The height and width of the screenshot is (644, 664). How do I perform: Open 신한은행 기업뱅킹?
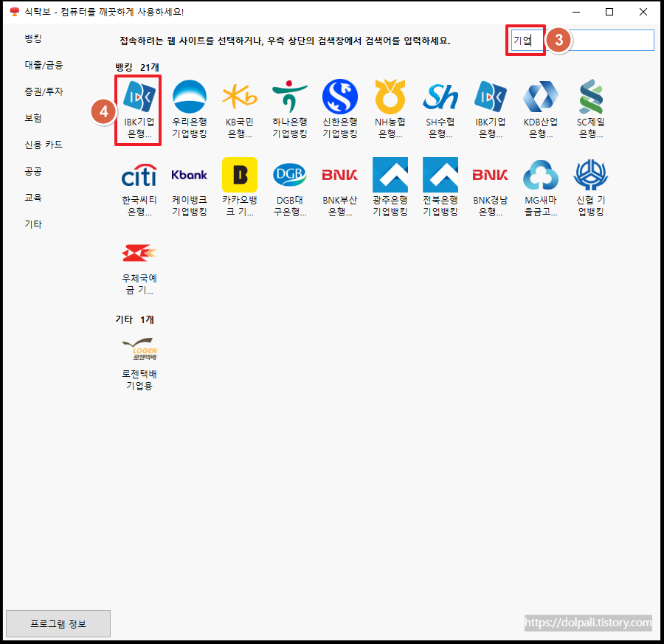click(339, 107)
